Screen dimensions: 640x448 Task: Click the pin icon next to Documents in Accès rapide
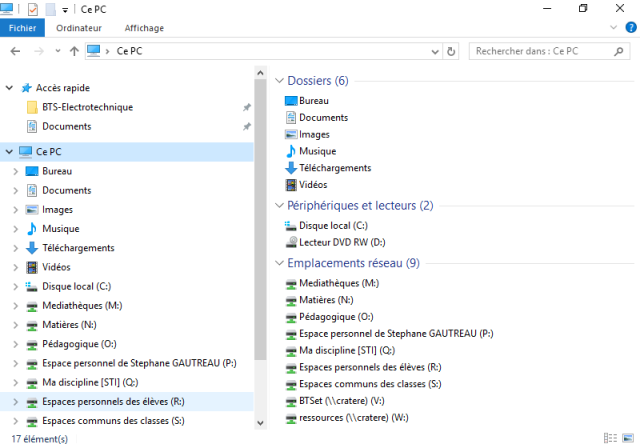coord(247,126)
